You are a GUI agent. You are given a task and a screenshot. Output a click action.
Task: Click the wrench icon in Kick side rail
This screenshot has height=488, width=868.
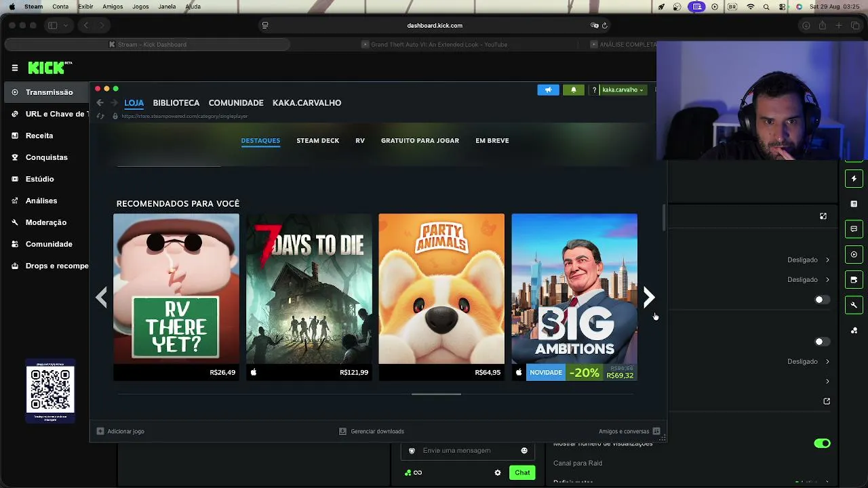[854, 305]
